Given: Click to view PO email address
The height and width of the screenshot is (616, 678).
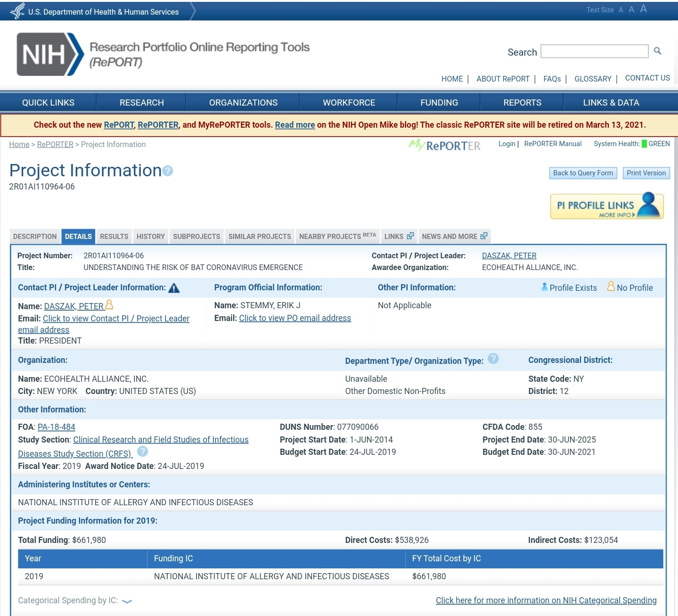Looking at the screenshot, I should point(295,318).
